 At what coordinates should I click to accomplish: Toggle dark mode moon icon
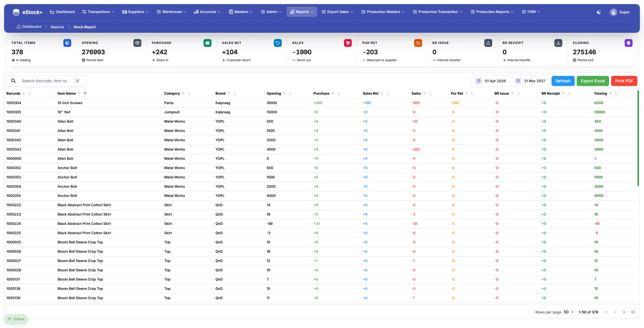click(599, 12)
